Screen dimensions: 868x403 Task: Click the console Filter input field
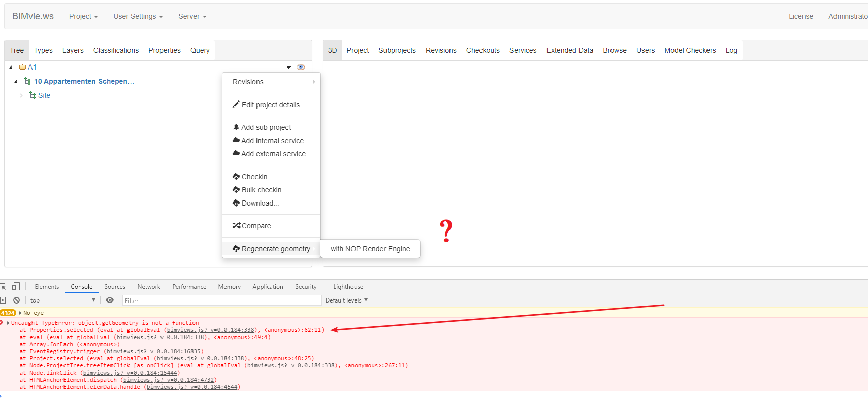pyautogui.click(x=221, y=300)
